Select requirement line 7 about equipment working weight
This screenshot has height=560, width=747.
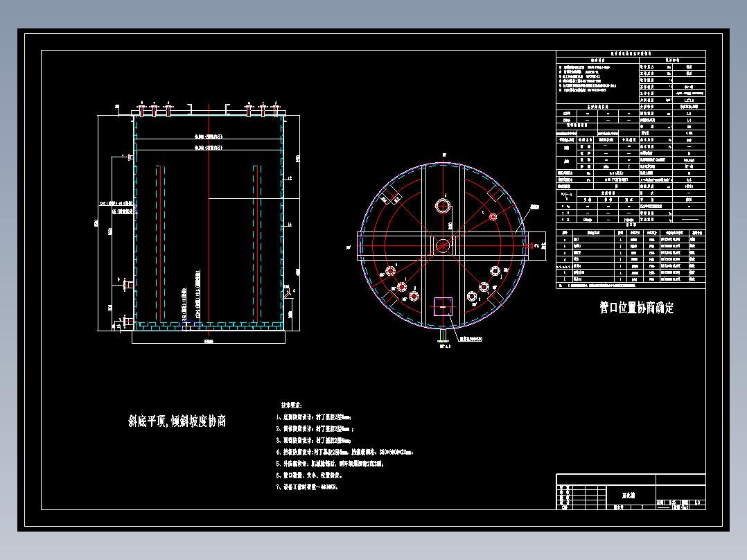pyautogui.click(x=307, y=487)
